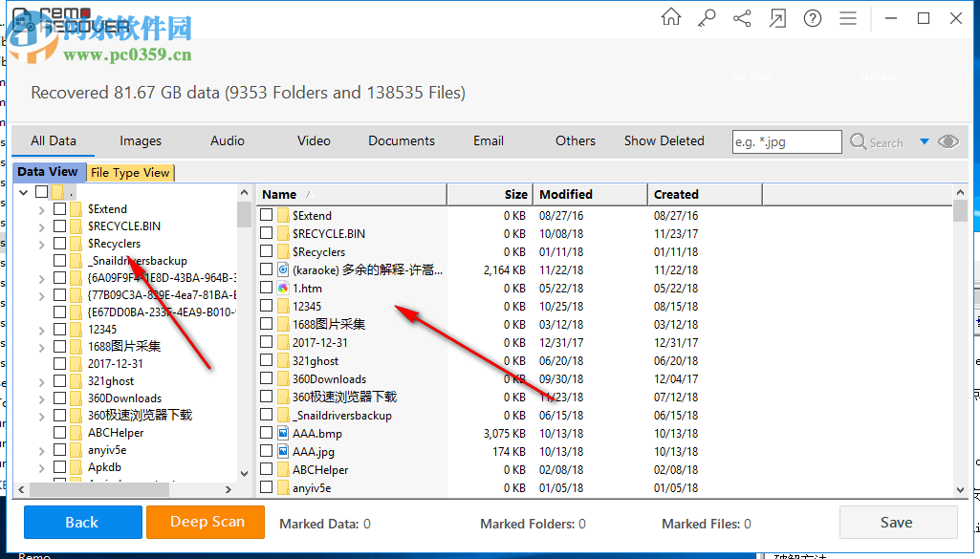Mark the AAA.bmp file for recovery
980x559 pixels.
267,433
